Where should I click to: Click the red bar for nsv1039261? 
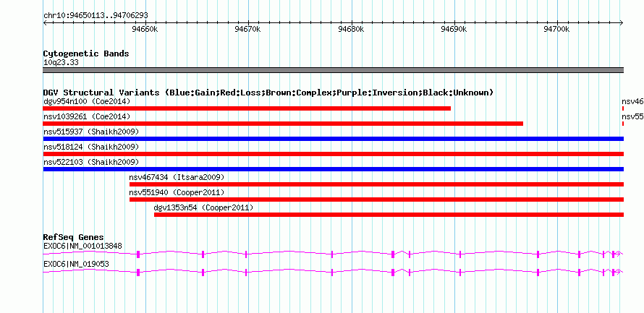tap(283, 124)
